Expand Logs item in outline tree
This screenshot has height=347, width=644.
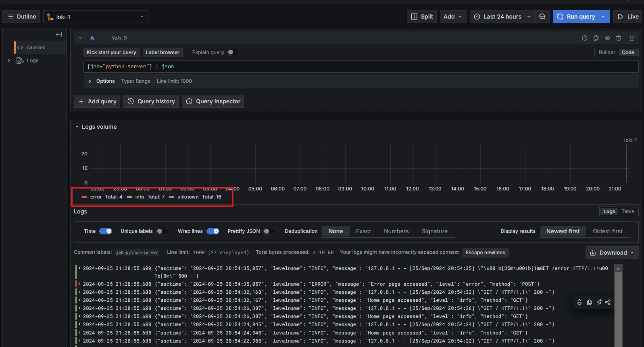[9, 61]
